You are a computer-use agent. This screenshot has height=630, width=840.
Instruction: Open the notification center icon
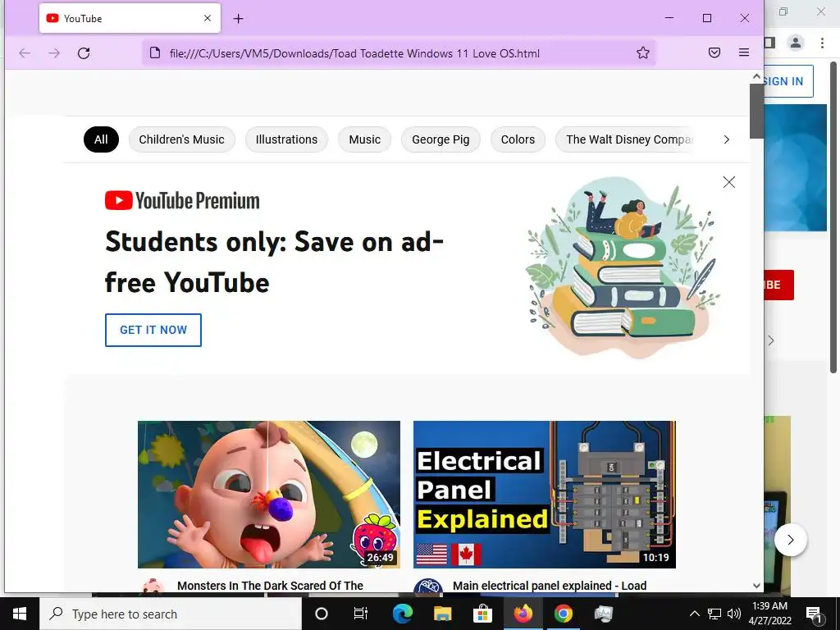coord(815,614)
